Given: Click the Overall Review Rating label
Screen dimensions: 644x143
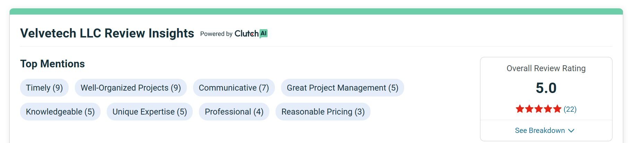Looking at the screenshot, I should coord(546,68).
